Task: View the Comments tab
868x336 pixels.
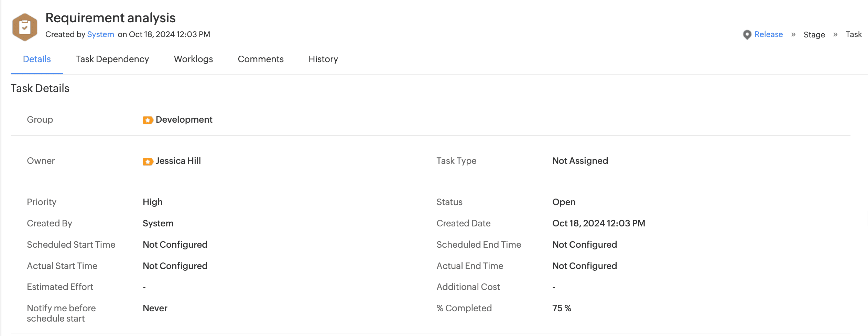Action: [x=261, y=59]
